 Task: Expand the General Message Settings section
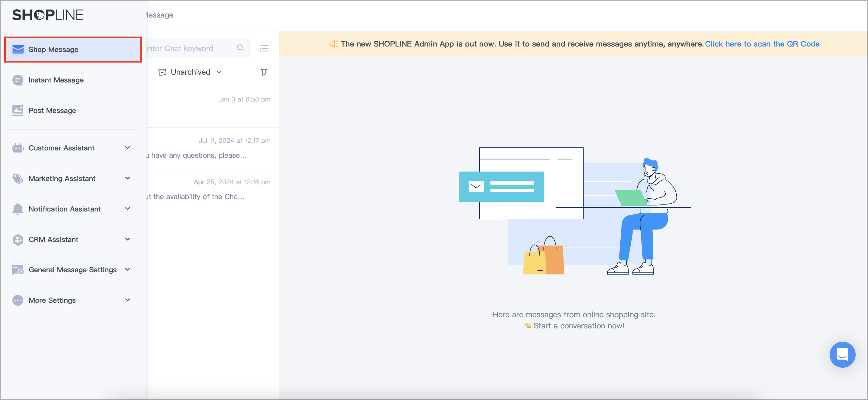coord(72,269)
